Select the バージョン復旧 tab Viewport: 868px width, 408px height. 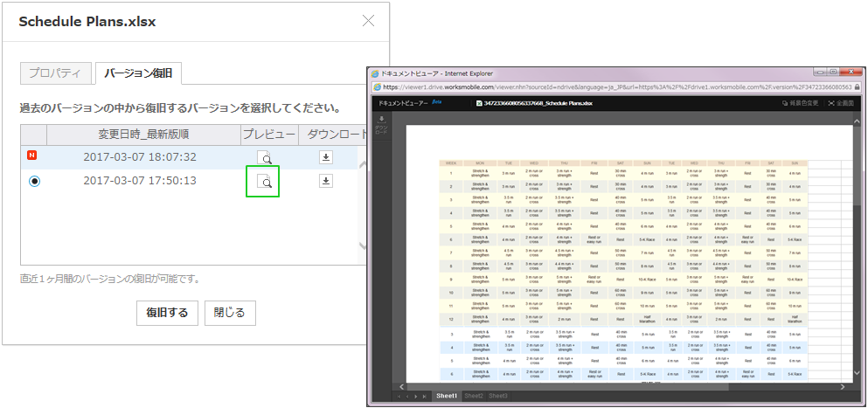[138, 73]
